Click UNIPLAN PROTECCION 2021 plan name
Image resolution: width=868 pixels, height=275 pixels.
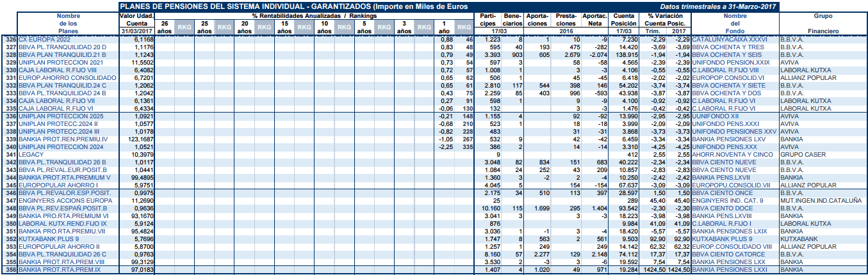point(60,63)
